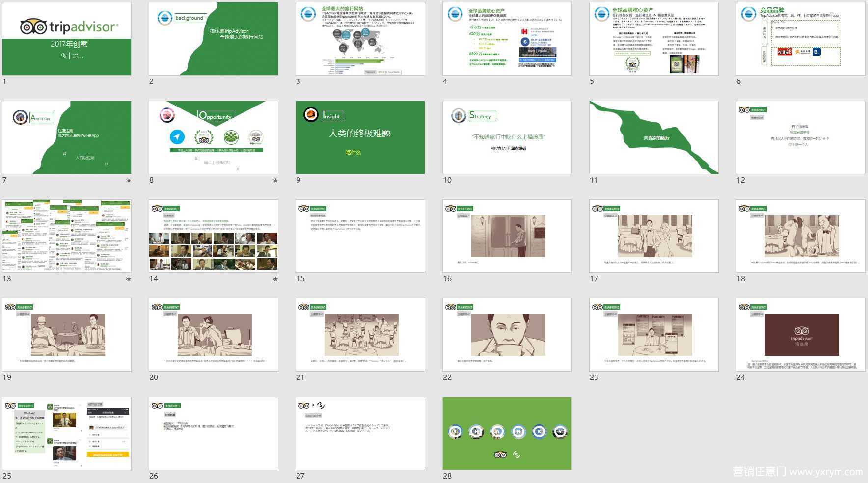The image size is (868, 483).
Task: Select slide 23 storyboard thumbnail
Action: click(x=654, y=335)
